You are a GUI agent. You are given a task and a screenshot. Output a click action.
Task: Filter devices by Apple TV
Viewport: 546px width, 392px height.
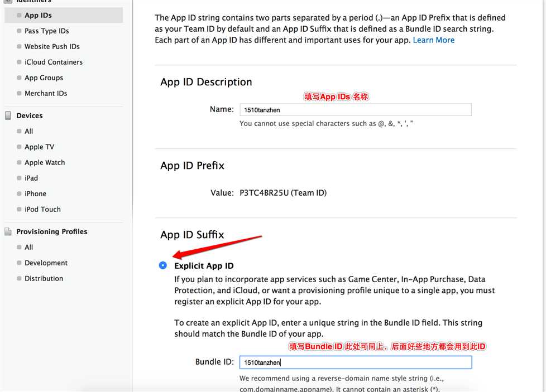point(39,147)
